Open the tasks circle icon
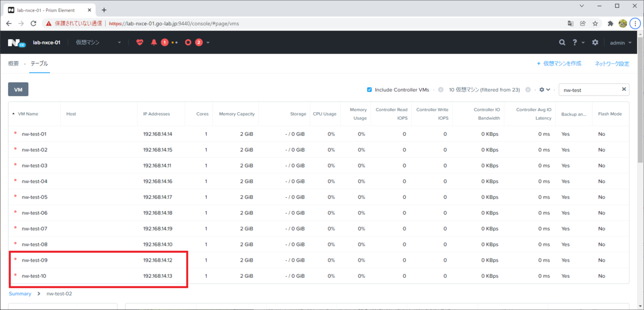Screen dimensions: 644x310 (188, 42)
